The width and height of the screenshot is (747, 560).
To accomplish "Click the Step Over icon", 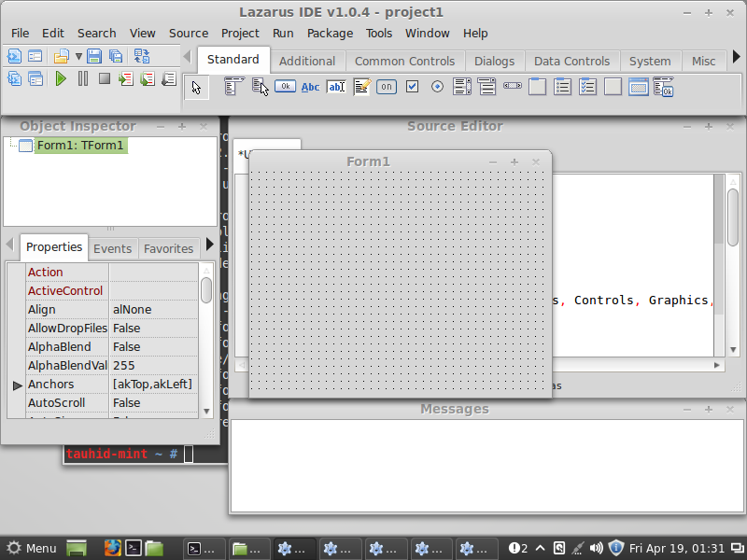I will tap(148, 78).
